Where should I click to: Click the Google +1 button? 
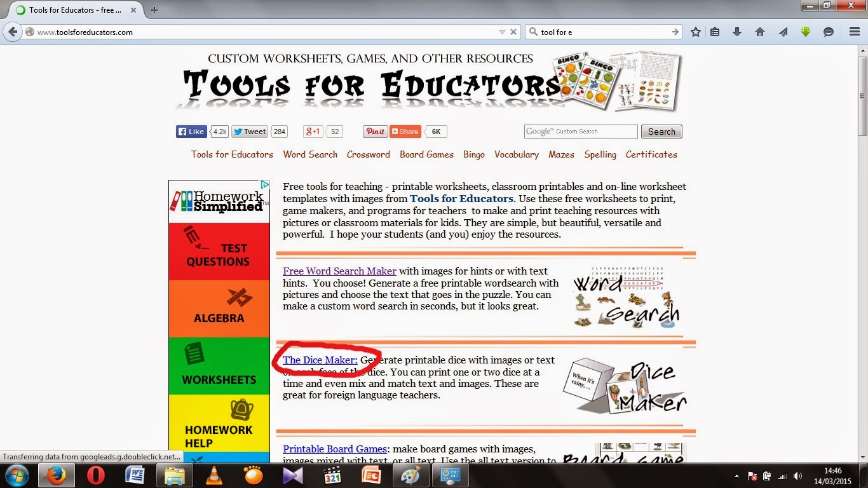click(313, 132)
